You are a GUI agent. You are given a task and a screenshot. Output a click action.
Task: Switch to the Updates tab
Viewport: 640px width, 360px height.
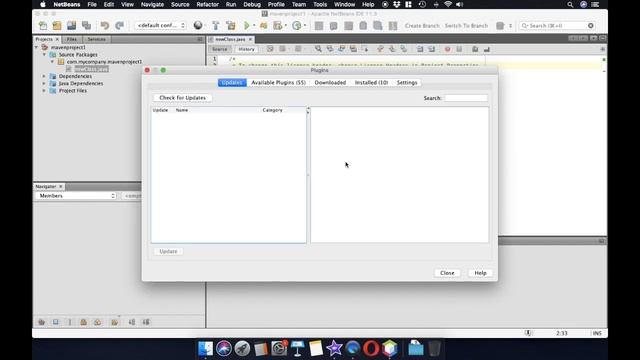(x=232, y=82)
